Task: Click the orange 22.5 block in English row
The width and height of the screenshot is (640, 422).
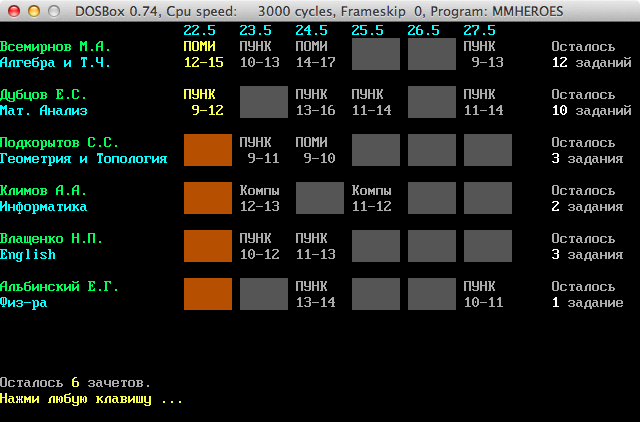Action: pos(208,246)
